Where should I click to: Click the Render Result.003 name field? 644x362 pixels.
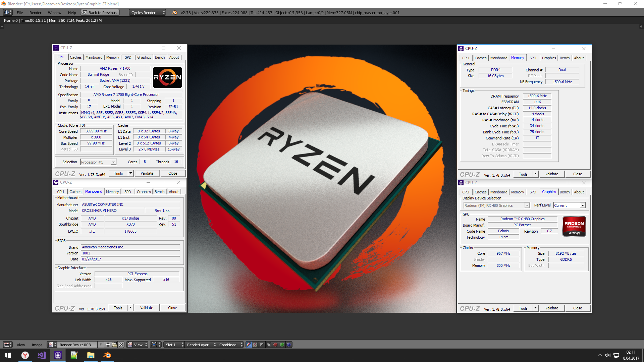tap(77, 345)
